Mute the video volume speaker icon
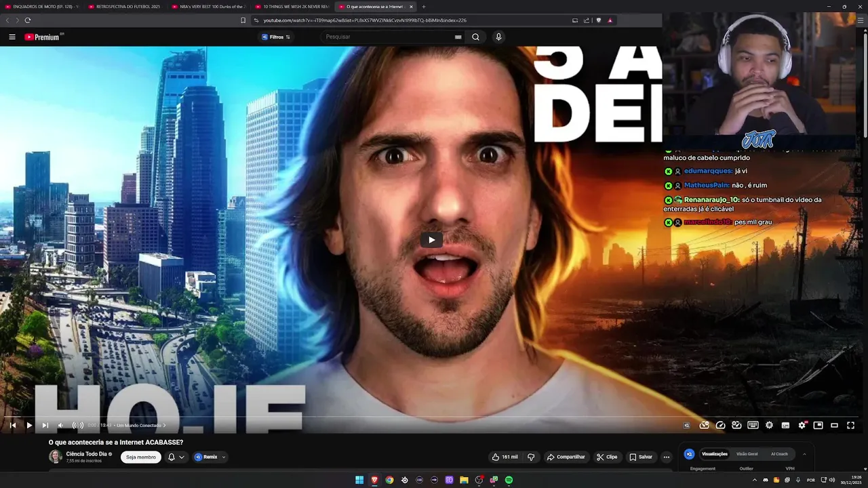Image resolution: width=868 pixels, height=488 pixels. coord(61,425)
